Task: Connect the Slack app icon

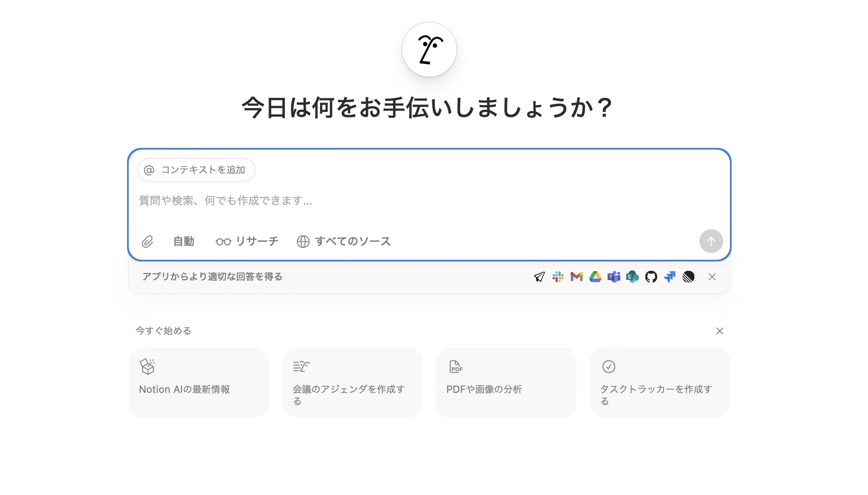Action: coord(558,277)
